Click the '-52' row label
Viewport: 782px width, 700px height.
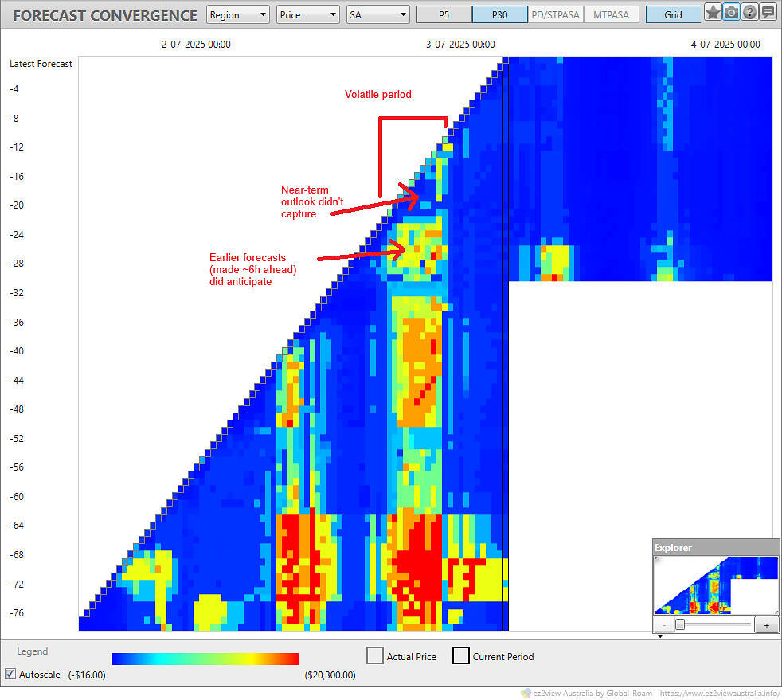click(x=17, y=438)
